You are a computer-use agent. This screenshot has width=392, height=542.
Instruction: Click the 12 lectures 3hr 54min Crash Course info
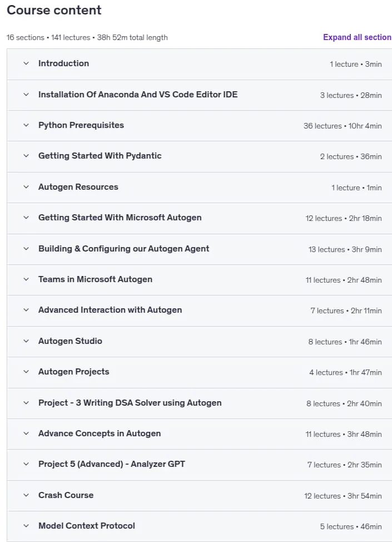343,496
